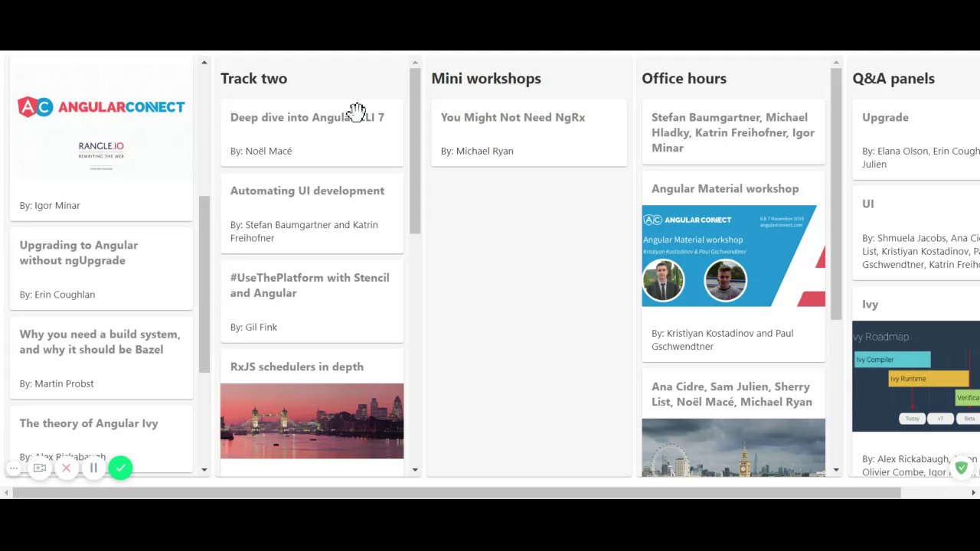Click the green AdGuard shield icon
Image resolution: width=980 pixels, height=551 pixels.
[962, 467]
